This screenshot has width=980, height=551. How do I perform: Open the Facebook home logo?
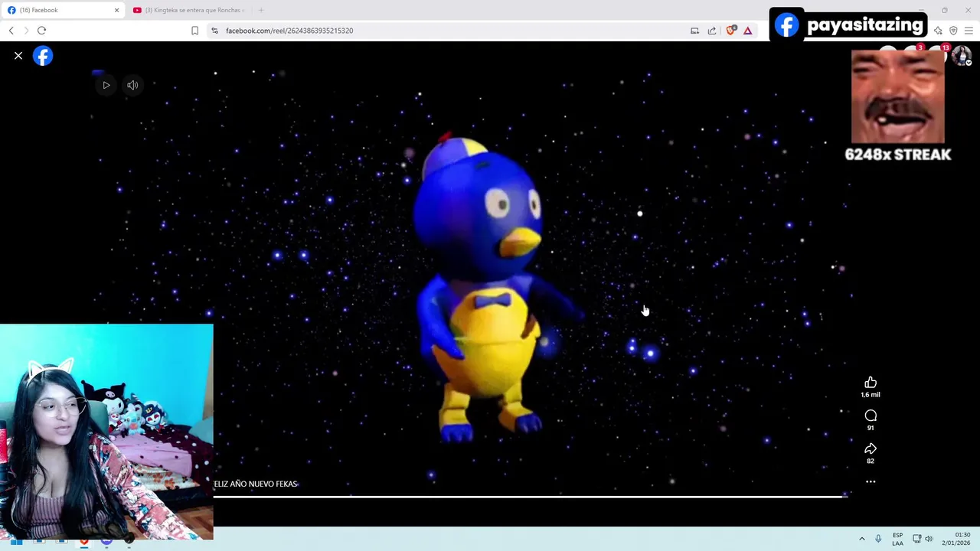pos(43,56)
